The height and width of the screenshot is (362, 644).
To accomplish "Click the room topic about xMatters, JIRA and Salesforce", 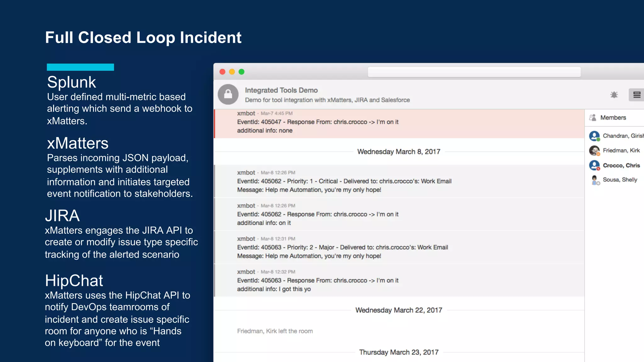I will pos(327,100).
